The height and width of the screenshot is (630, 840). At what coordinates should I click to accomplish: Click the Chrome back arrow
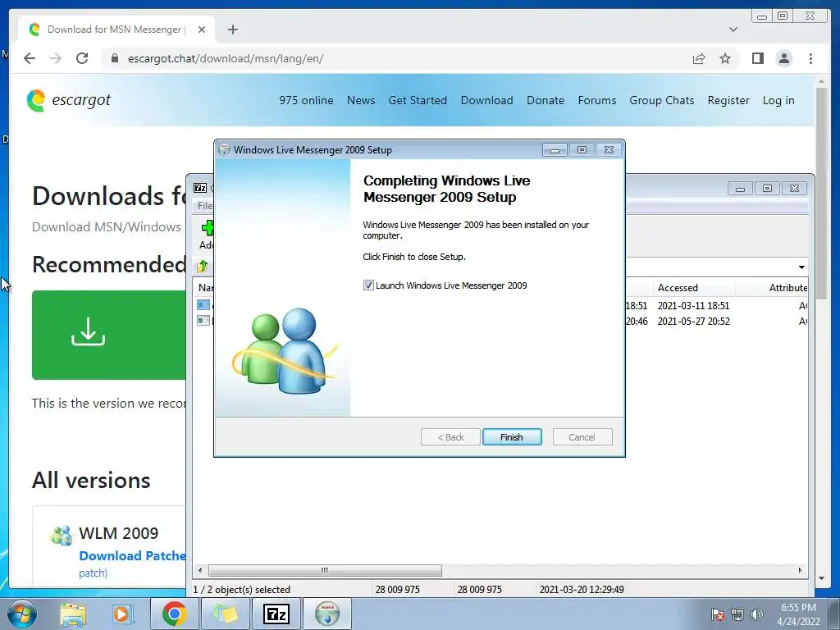tap(30, 58)
